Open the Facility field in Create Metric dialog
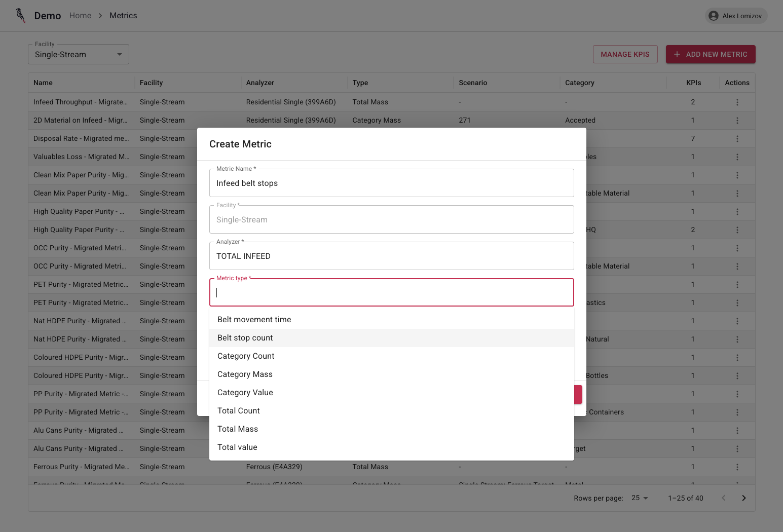 [391, 219]
